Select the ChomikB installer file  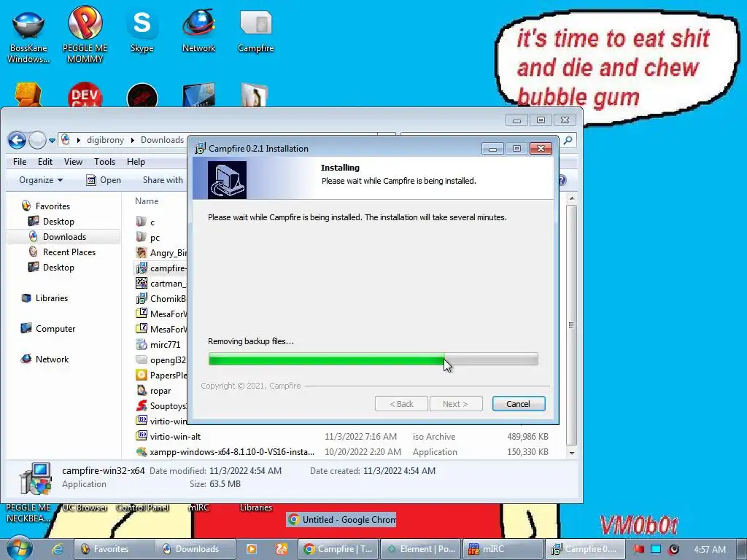(161, 298)
